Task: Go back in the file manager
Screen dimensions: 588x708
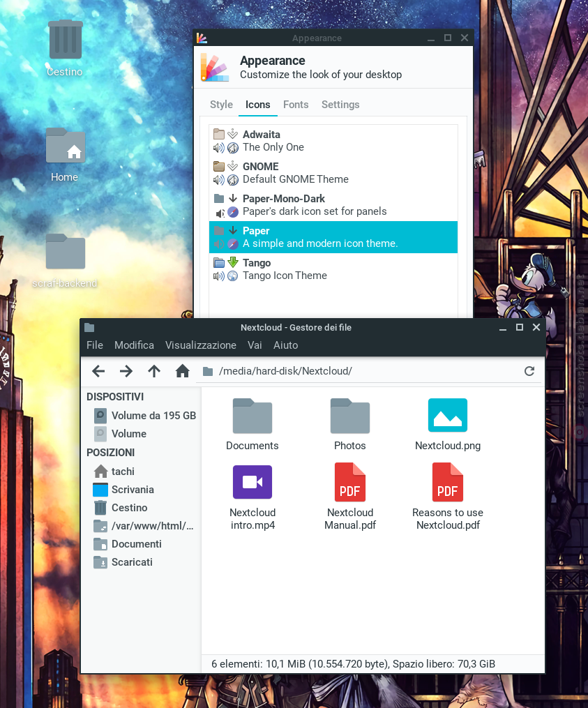Action: [98, 371]
